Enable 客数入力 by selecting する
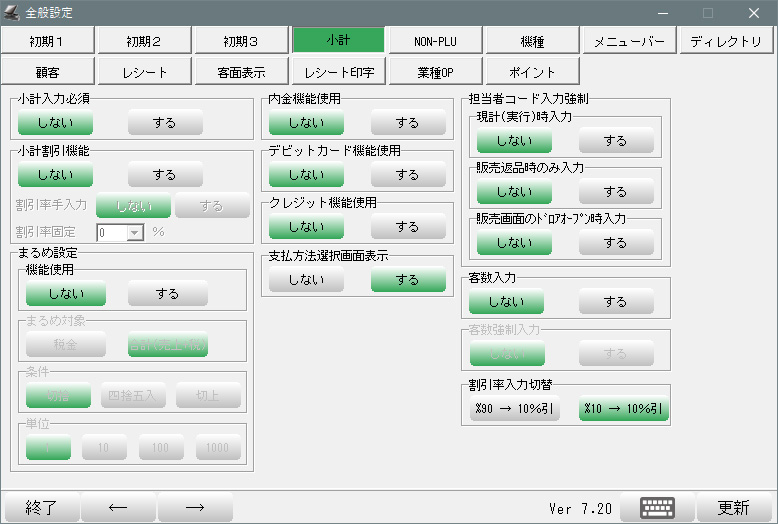 click(616, 301)
